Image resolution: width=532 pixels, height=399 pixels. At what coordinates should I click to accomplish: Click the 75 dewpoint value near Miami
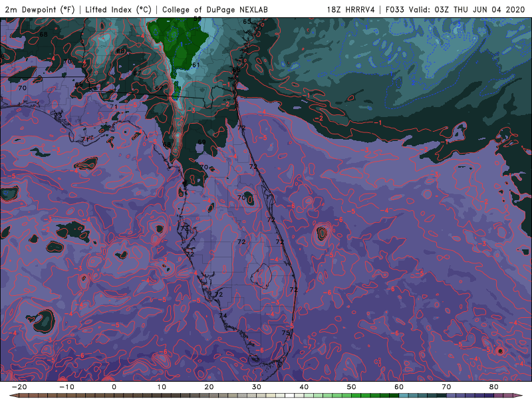(286, 333)
